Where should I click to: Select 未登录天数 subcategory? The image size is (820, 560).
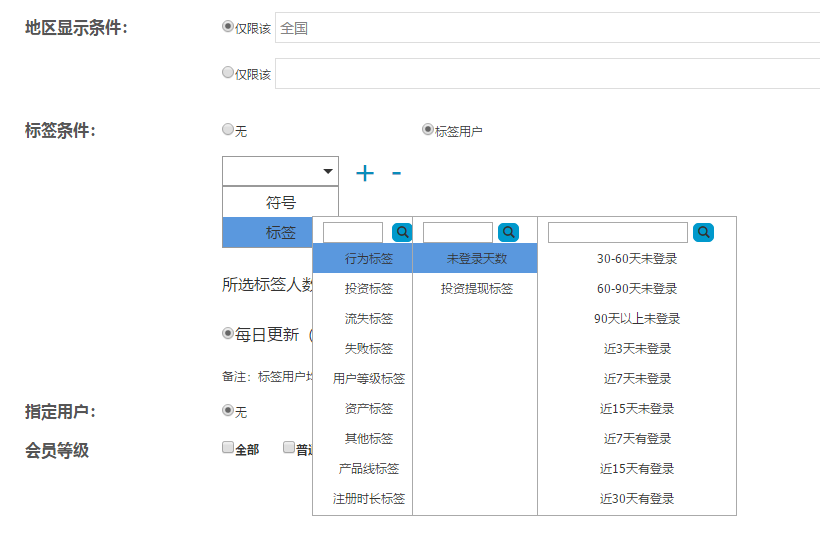(x=475, y=258)
